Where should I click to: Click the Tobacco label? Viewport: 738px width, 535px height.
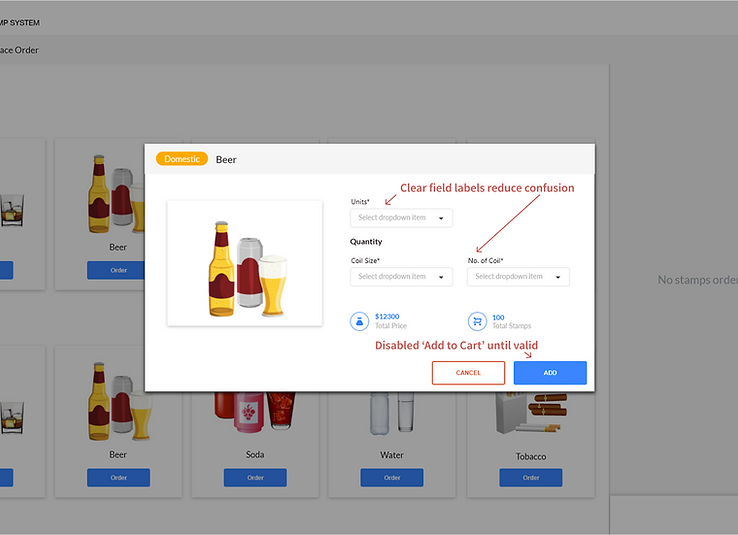click(530, 456)
